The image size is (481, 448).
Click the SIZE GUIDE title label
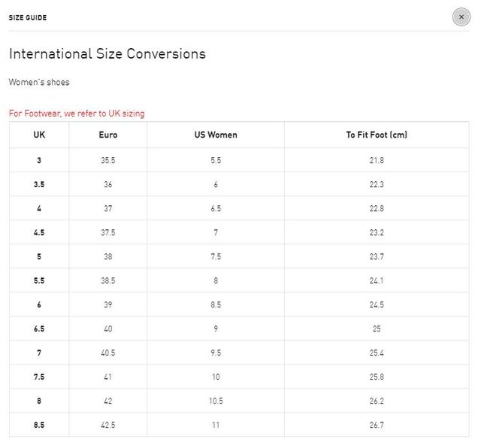coord(28,17)
